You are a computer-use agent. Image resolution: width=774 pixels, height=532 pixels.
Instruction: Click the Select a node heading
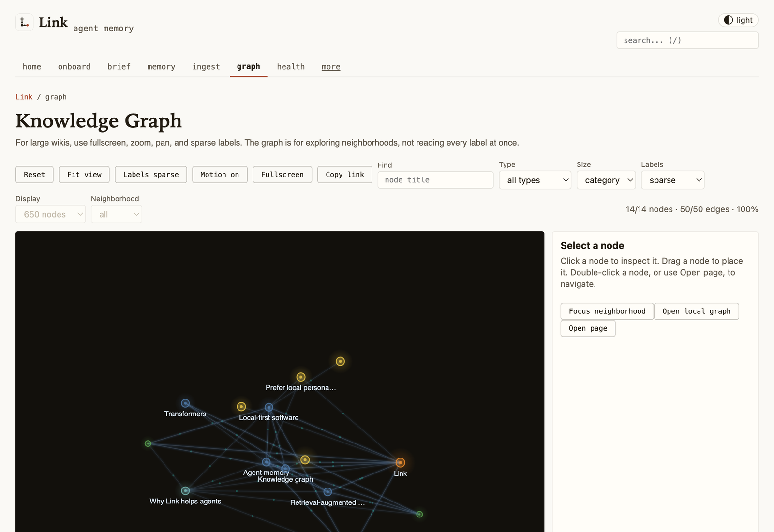pos(592,246)
